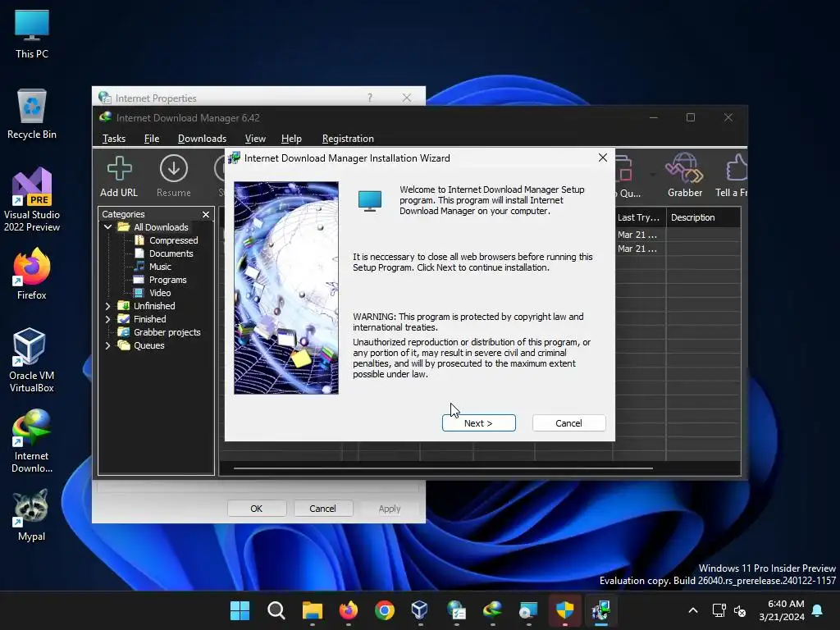The height and width of the screenshot is (630, 840).
Task: Open Internet Download Manager desktop shortcut
Action: 32,441
